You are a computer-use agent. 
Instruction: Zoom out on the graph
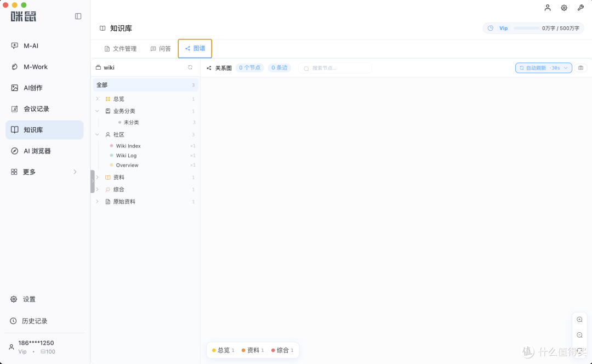579,335
